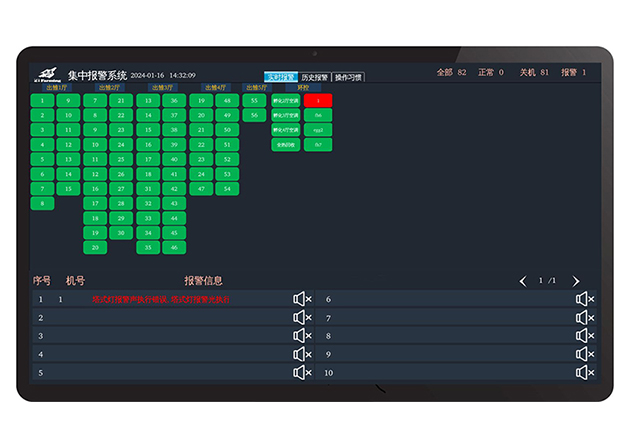
Task: Mute the alarm in row 5
Action: (x=302, y=373)
